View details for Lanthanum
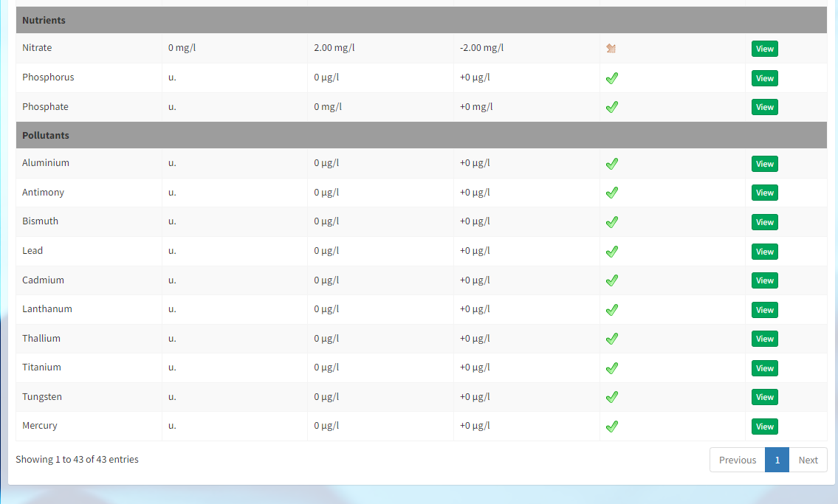The height and width of the screenshot is (504, 838). pyautogui.click(x=764, y=310)
